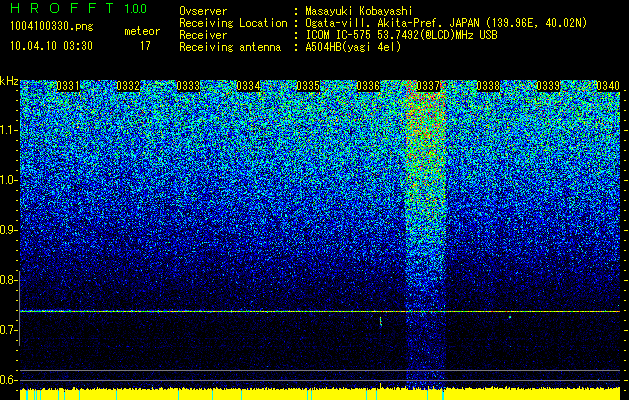Viewport: 629px width, 400px height.
Task: Click the HROFFT 1.0.0 title text
Action: click(x=78, y=8)
